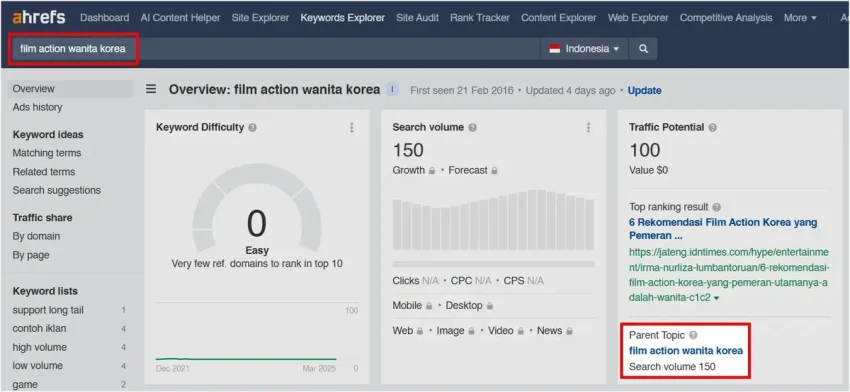Open Matching terms
This screenshot has width=850, height=392.
(47, 153)
